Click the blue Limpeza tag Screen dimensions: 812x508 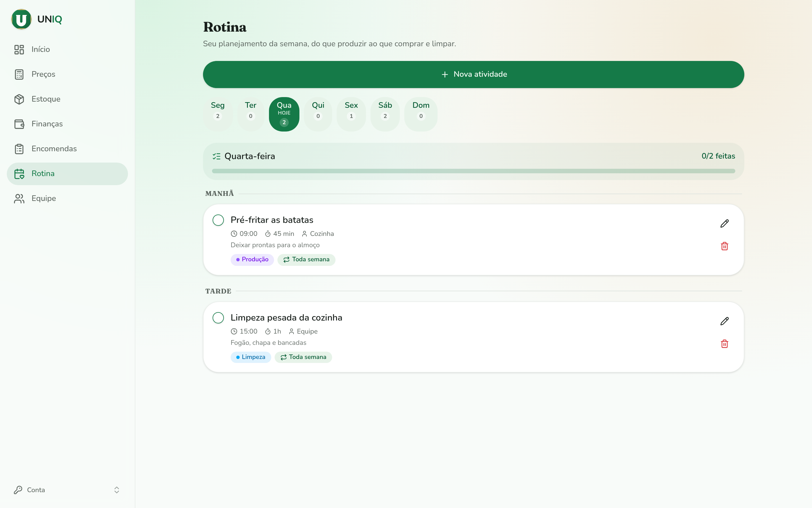tap(251, 357)
